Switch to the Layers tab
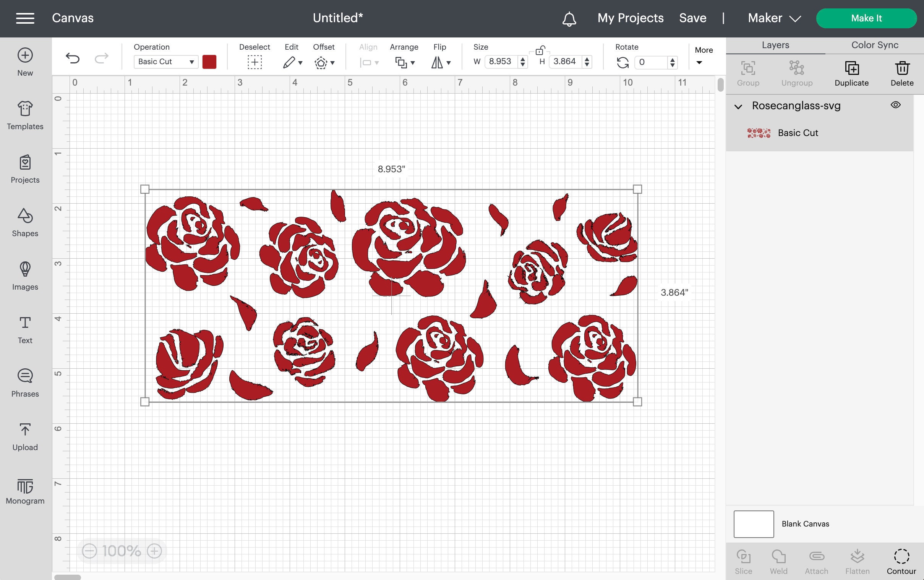 click(775, 45)
